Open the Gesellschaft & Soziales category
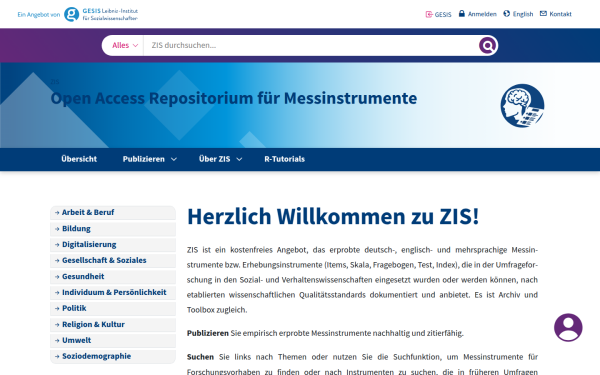Viewport: 600px width, 375px height. (x=113, y=261)
